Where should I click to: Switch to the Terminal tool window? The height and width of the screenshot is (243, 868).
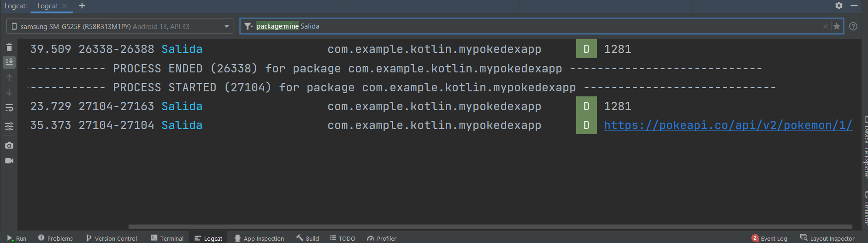[x=167, y=238]
